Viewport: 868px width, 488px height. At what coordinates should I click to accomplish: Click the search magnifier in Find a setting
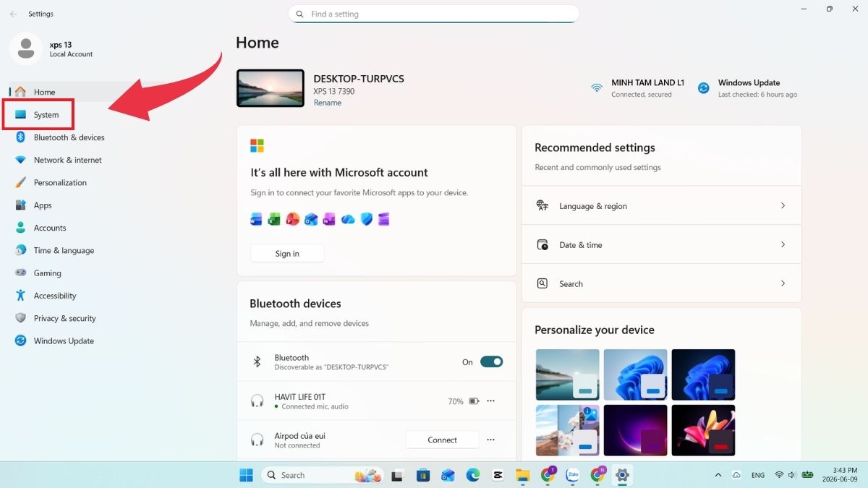pos(300,14)
